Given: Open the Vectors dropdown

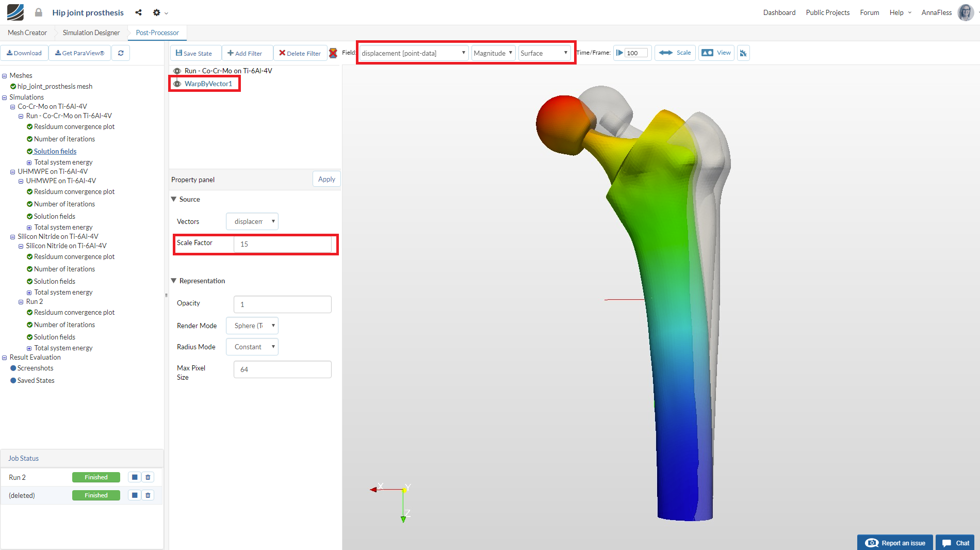Looking at the screenshot, I should coord(252,221).
